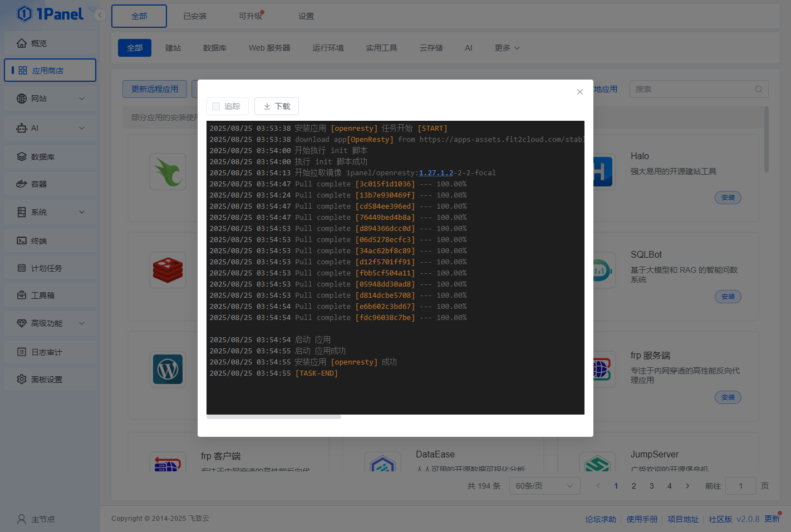The width and height of the screenshot is (791, 532).
Task: Open 终端 terminal menu
Action: pos(50,241)
